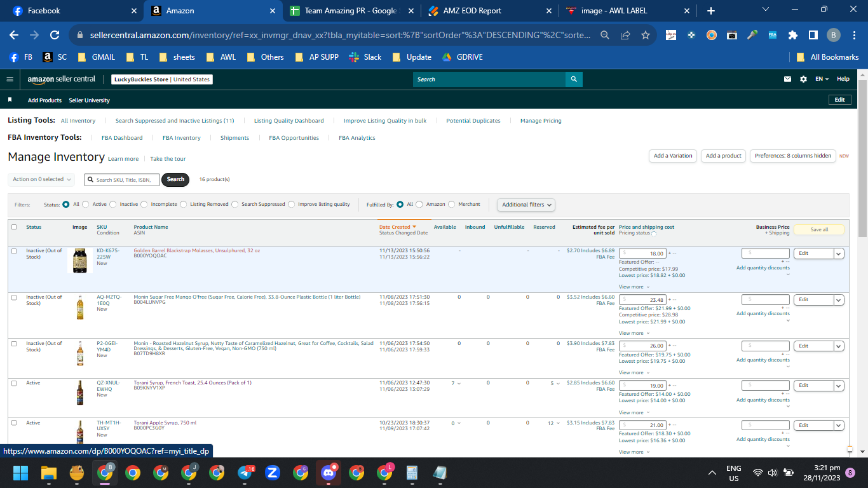Open the Seller Central hamburger menu
The image size is (868, 488).
pos(10,79)
